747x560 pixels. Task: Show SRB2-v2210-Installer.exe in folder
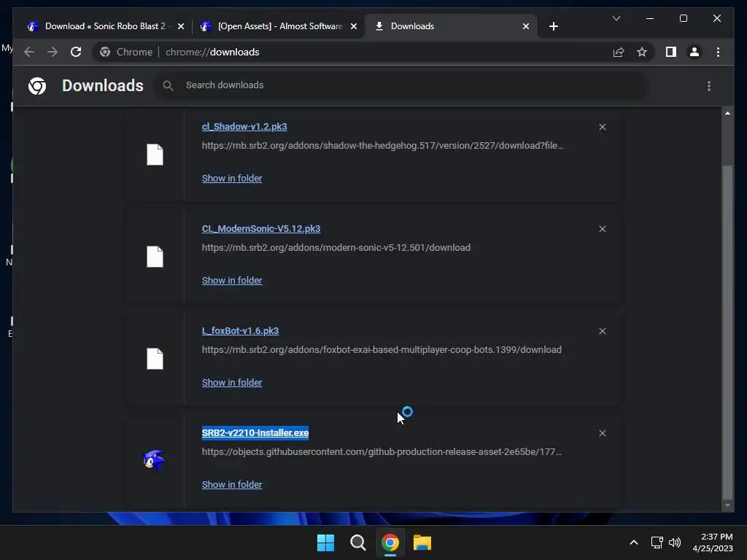pyautogui.click(x=232, y=484)
